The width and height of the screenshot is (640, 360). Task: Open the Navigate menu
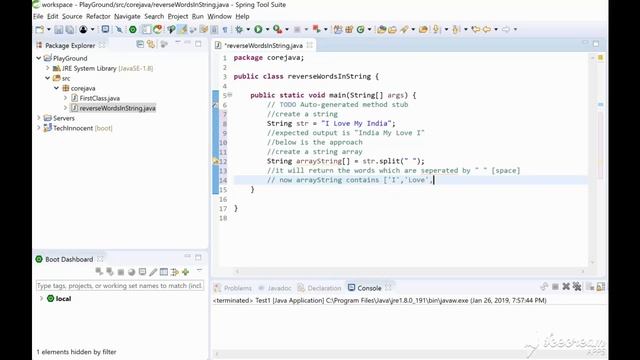(127, 16)
